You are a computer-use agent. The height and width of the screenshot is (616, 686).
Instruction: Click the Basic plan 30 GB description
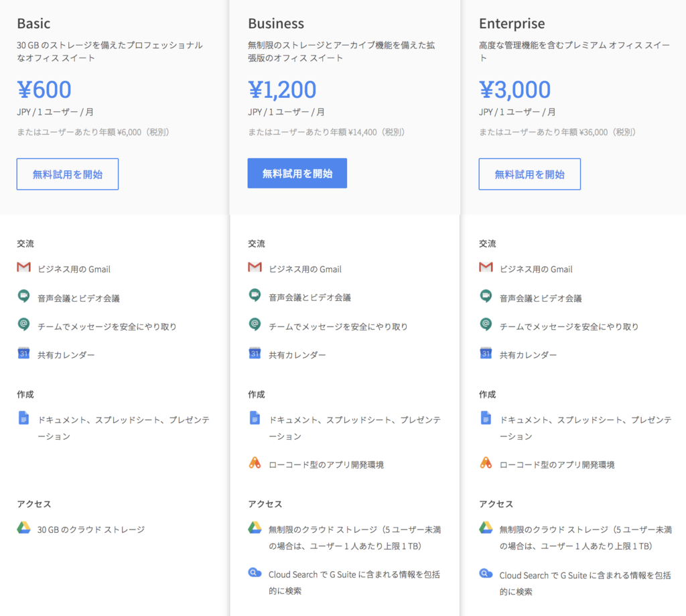[x=110, y=51]
